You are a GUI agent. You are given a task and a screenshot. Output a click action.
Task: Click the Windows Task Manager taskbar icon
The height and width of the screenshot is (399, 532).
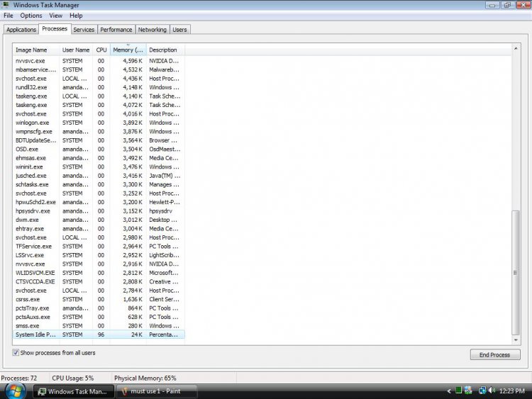(43, 391)
